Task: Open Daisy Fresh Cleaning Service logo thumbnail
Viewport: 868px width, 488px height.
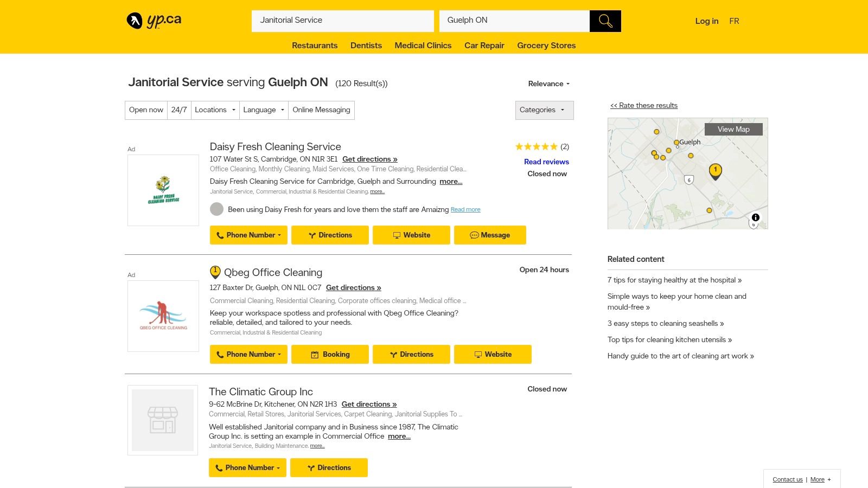Action: [163, 190]
